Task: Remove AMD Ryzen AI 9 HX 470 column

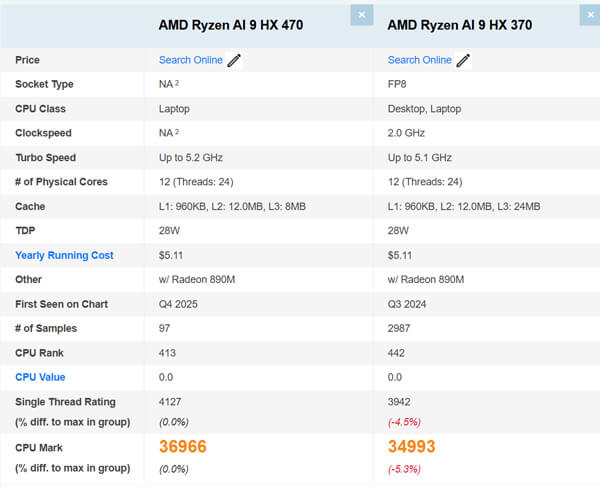Action: [362, 15]
